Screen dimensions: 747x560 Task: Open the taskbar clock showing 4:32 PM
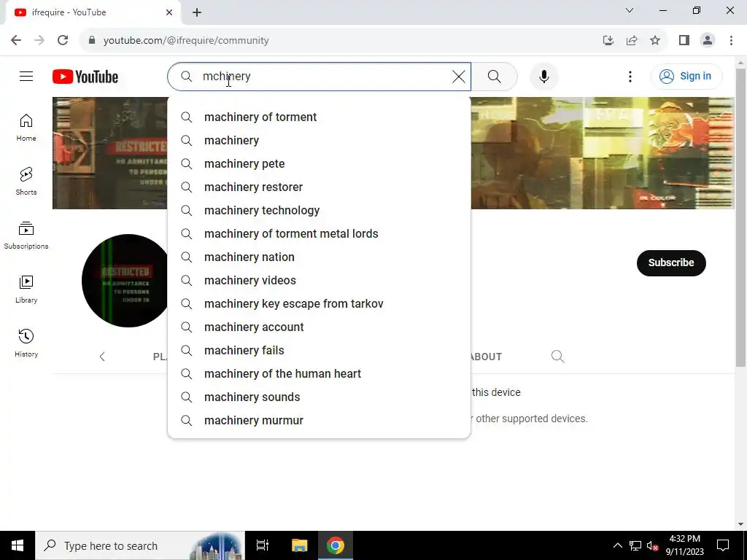click(684, 545)
